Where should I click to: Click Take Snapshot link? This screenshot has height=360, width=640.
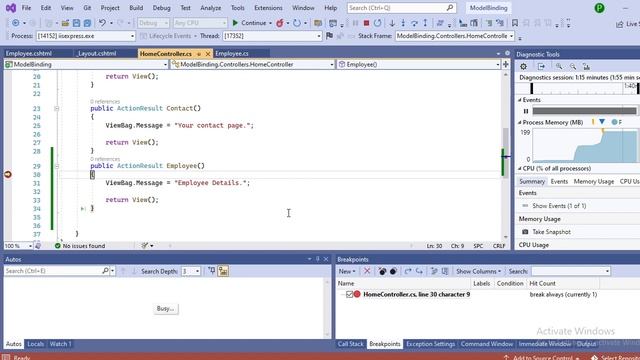(x=551, y=232)
